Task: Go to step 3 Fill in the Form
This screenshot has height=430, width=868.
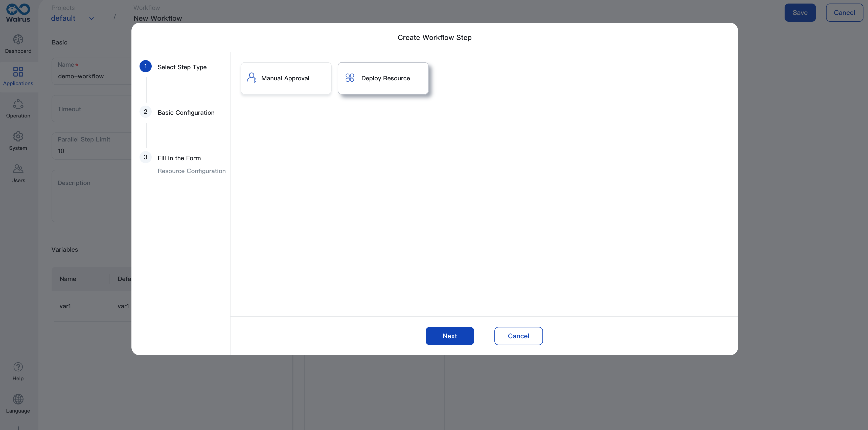Action: pos(179,158)
